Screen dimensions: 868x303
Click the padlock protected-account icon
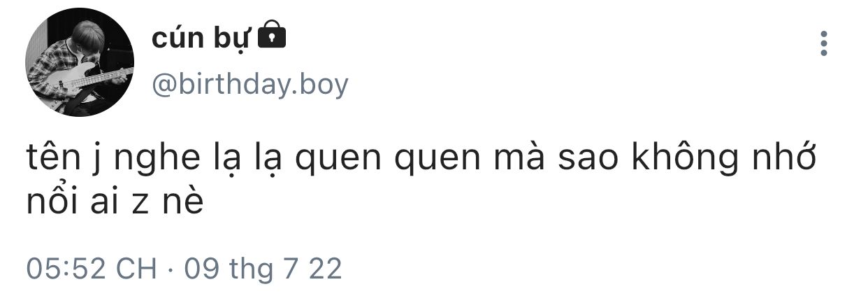272,35
